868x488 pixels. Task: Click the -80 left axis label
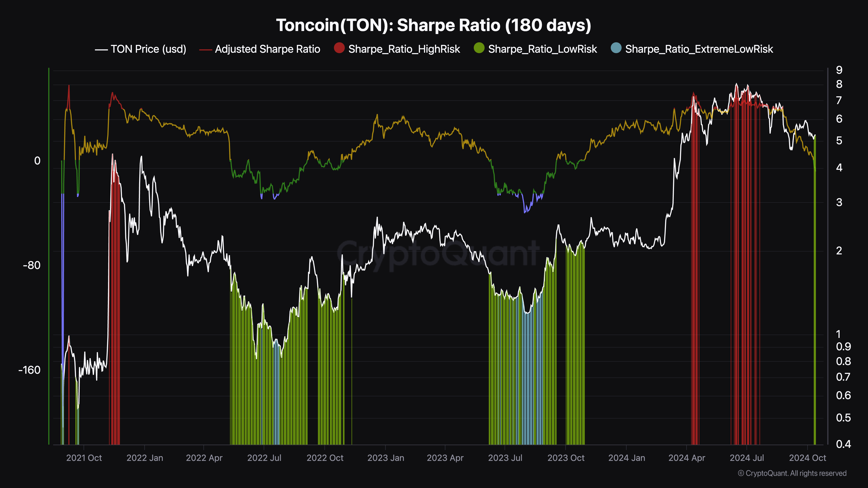coord(32,265)
